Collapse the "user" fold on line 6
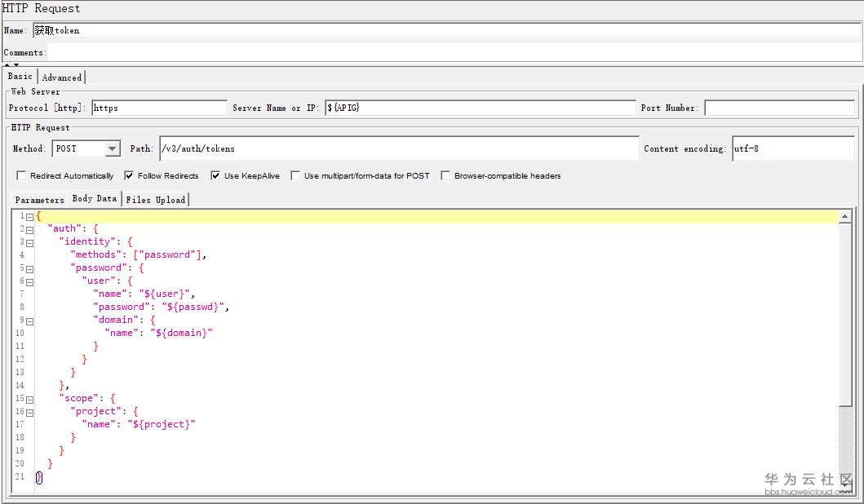 tap(29, 282)
